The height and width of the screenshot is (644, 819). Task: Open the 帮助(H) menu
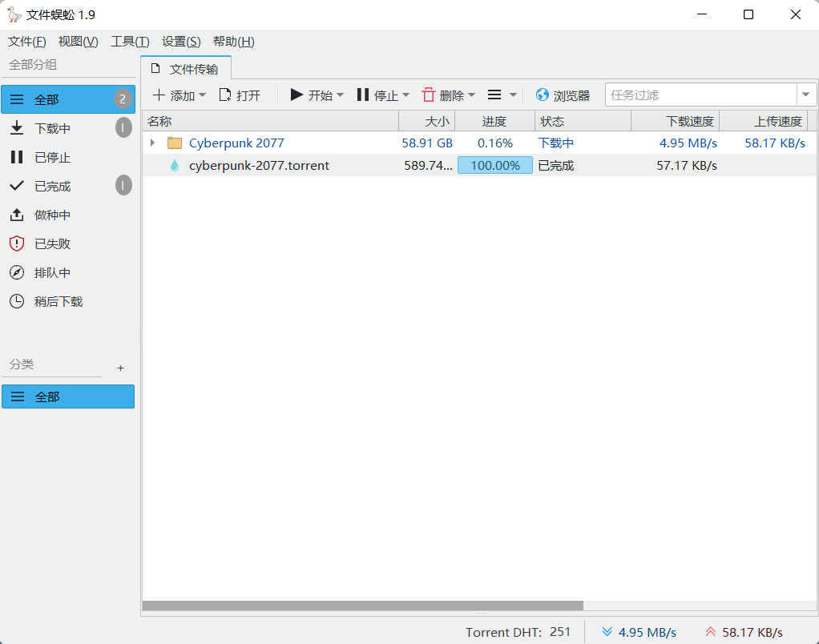point(233,41)
